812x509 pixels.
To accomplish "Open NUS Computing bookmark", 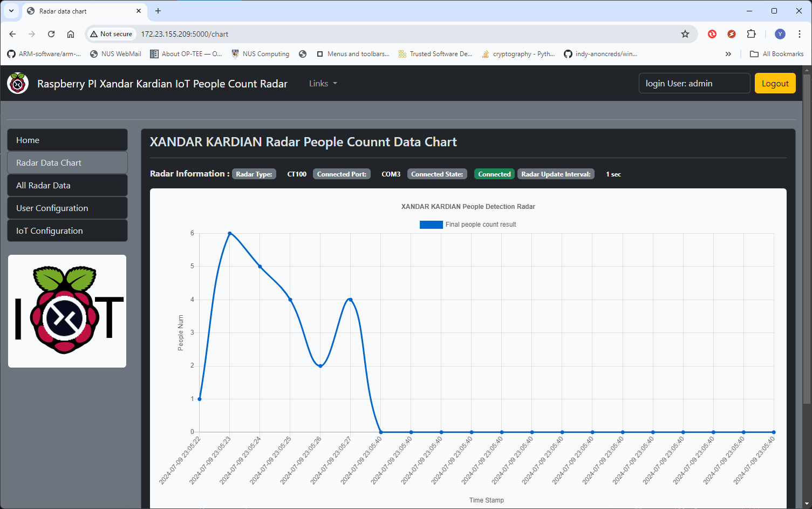I will 261,54.
